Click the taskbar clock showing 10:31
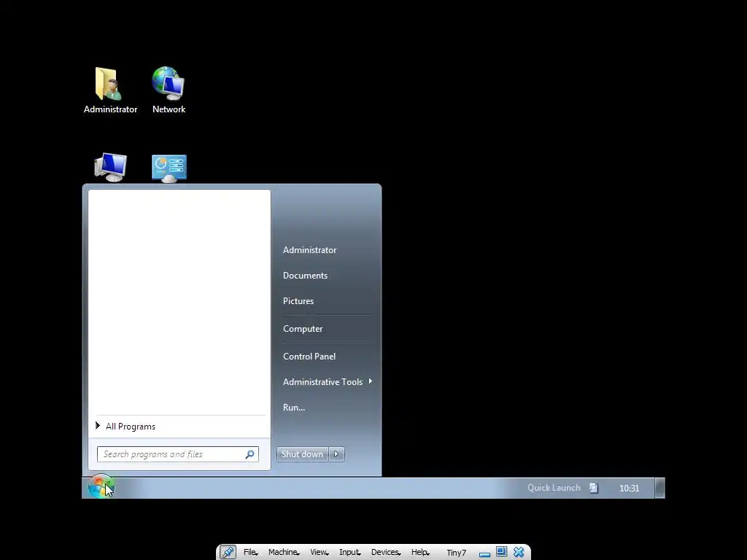This screenshot has height=560, width=747. (629, 488)
